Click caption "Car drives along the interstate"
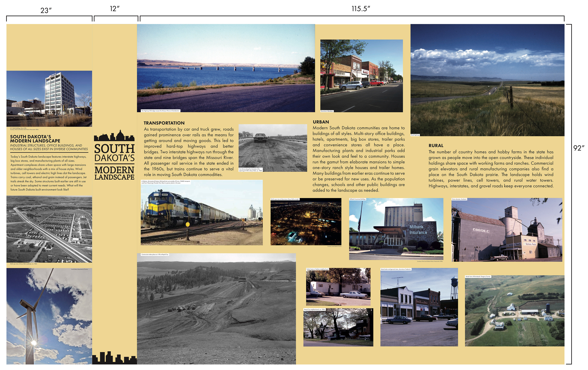This screenshot has height=370, width=588. coord(251,170)
